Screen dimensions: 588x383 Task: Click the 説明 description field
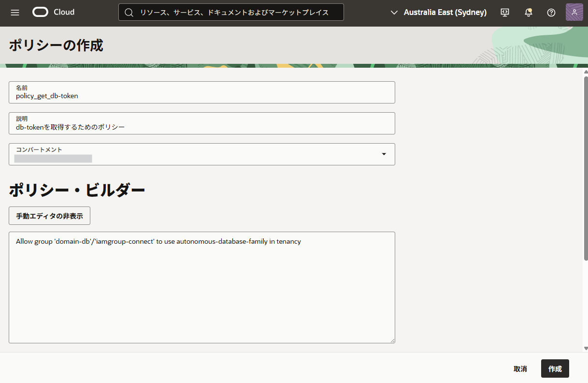[x=201, y=123]
